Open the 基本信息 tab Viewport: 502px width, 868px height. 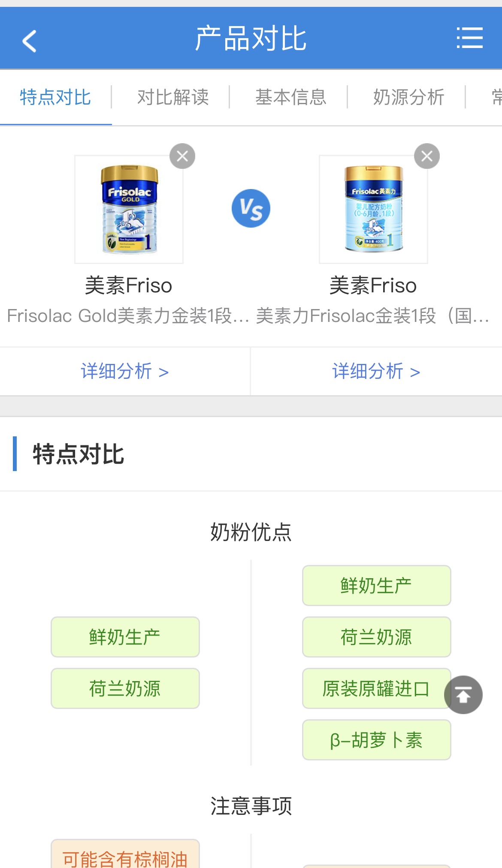[x=291, y=97]
